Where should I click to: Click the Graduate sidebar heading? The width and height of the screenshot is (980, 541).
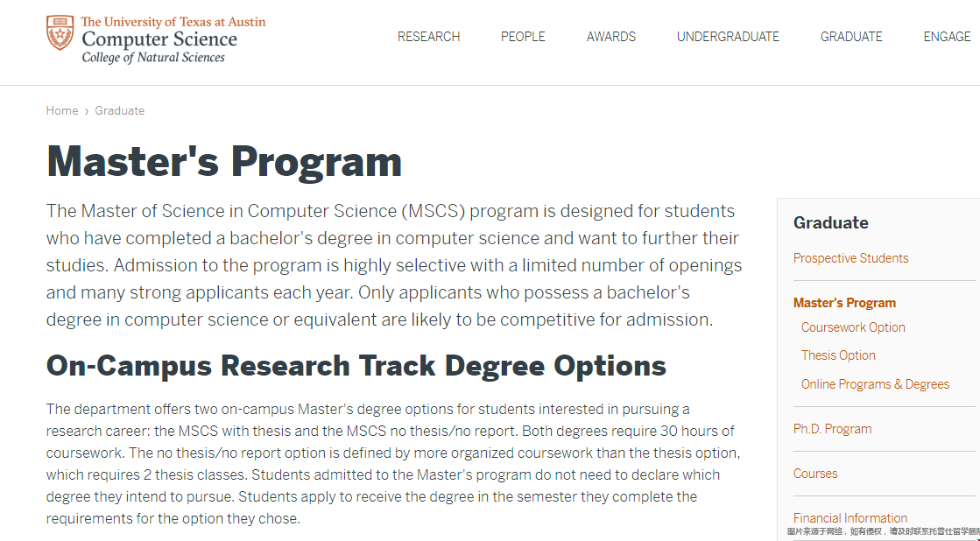(x=831, y=223)
